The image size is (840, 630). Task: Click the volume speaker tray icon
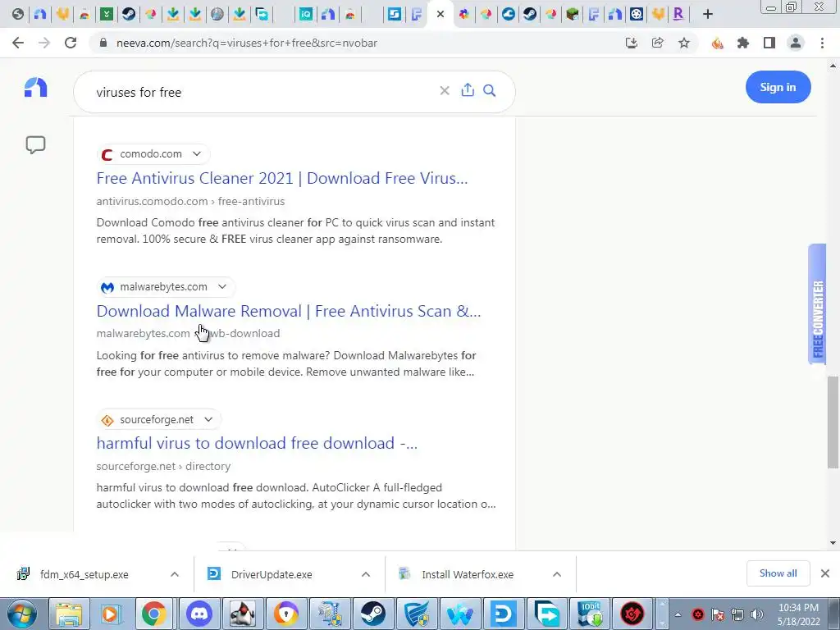pyautogui.click(x=756, y=614)
